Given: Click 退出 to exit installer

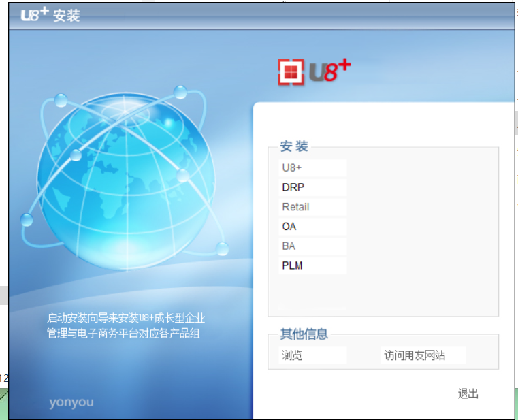Looking at the screenshot, I should [468, 393].
